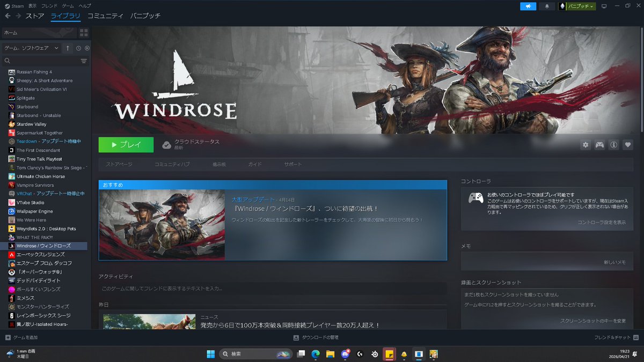Open Task View on taskbar
644x362 pixels.
(x=301, y=354)
